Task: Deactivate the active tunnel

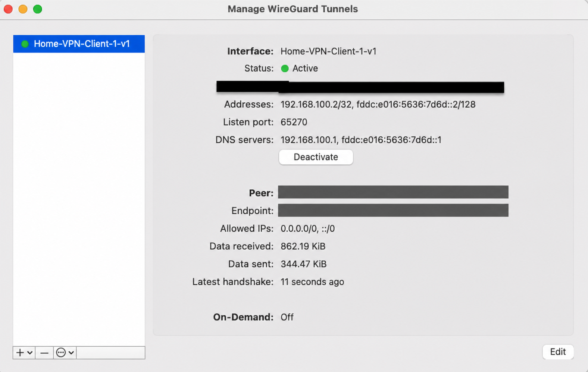Action: point(316,157)
